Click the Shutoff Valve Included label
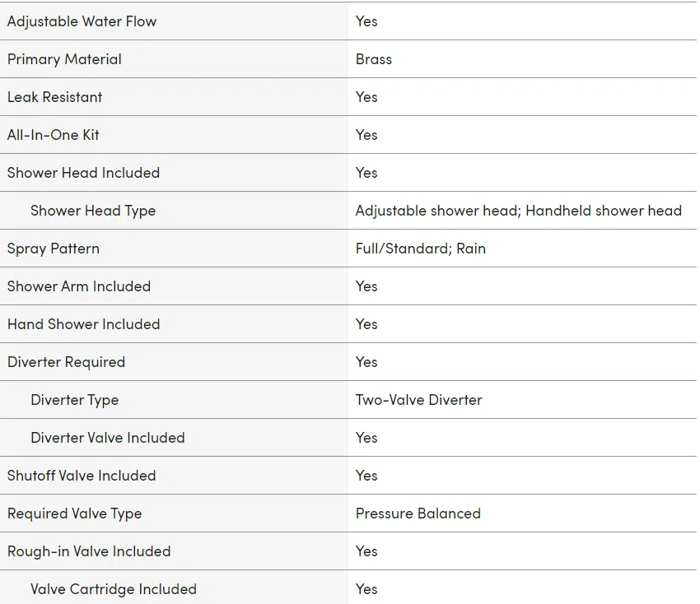Image resolution: width=700 pixels, height=604 pixels. (82, 476)
